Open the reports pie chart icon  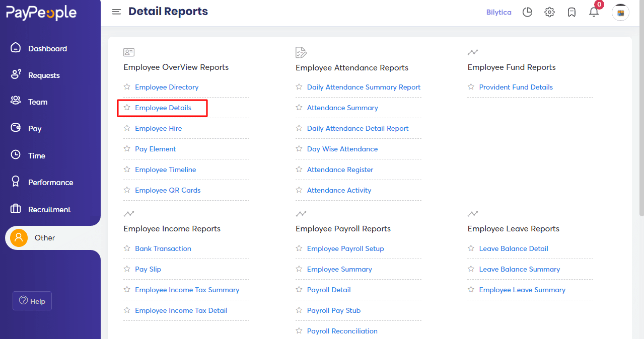527,12
